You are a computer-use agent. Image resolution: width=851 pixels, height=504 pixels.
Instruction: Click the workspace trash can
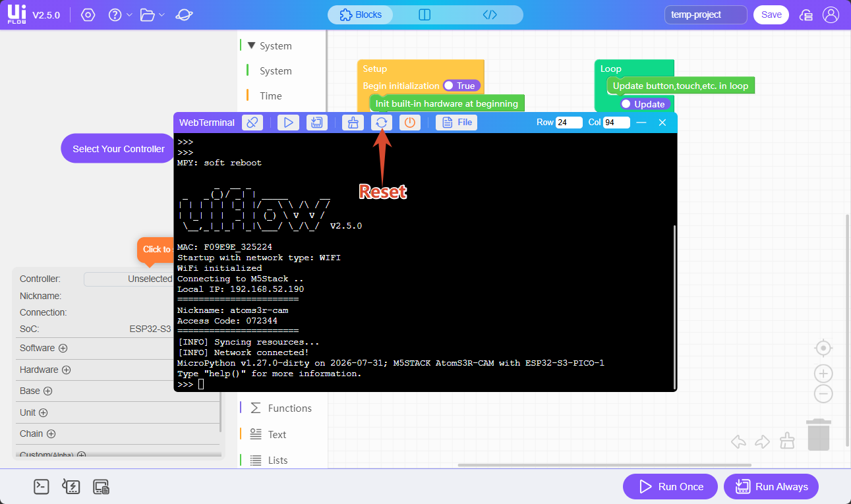[x=819, y=435]
